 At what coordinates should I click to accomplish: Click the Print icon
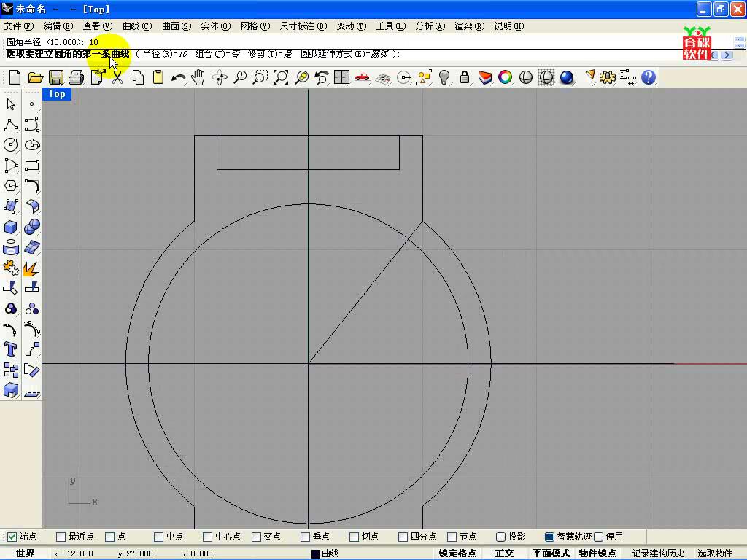76,77
